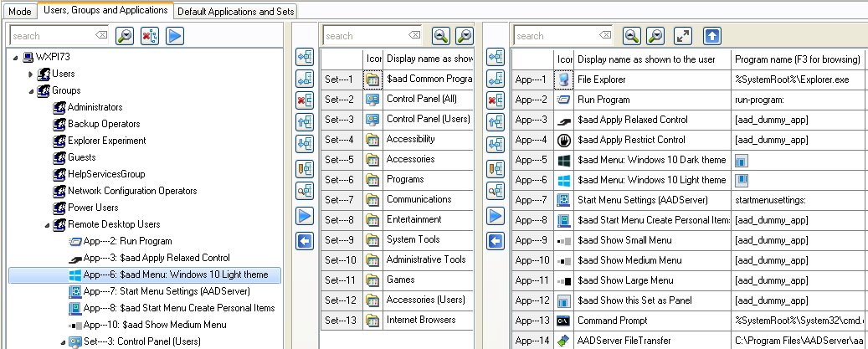The width and height of the screenshot is (868, 349).
Task: Switch to the Mode tab
Action: [19, 12]
